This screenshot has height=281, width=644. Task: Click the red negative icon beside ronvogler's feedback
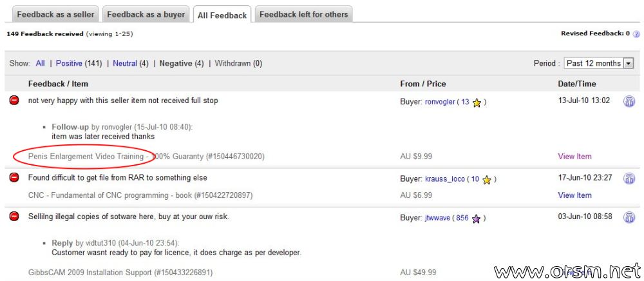(14, 101)
